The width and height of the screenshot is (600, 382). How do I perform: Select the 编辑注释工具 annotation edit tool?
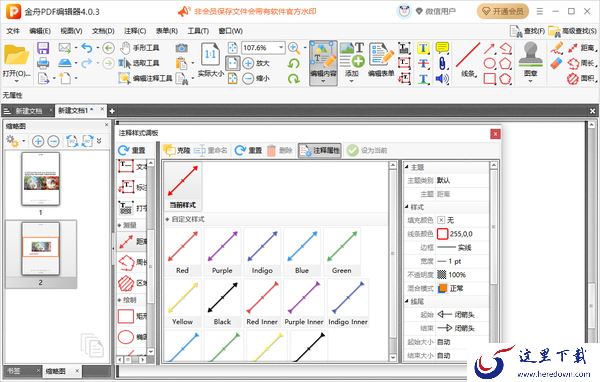[145, 78]
